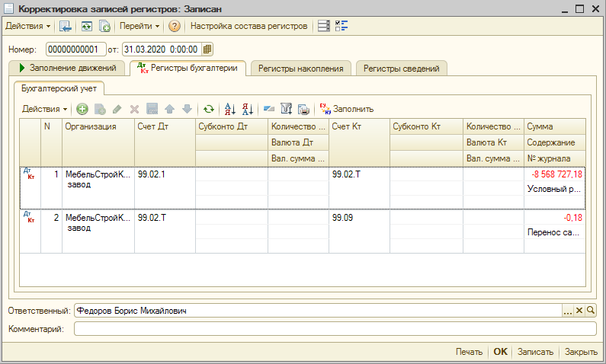This screenshot has height=364, width=606.
Task: Sort descending with the Я-А icon
Action: tap(247, 109)
